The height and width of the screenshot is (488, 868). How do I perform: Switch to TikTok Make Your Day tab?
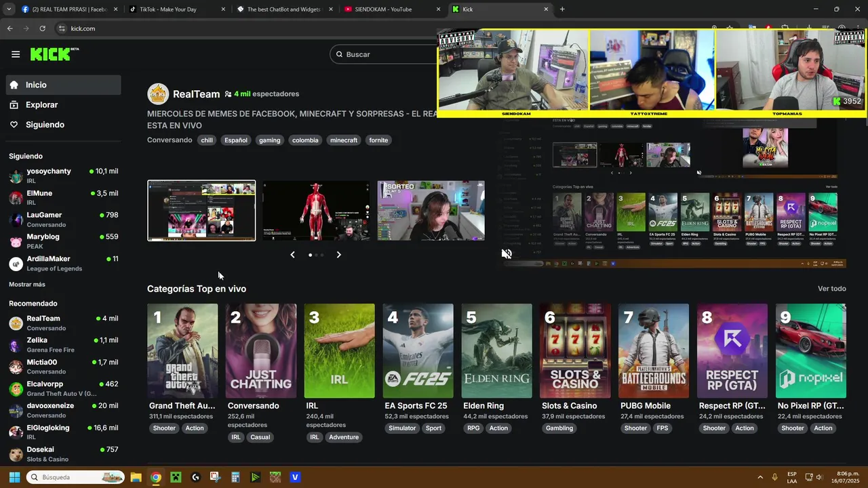[178, 9]
